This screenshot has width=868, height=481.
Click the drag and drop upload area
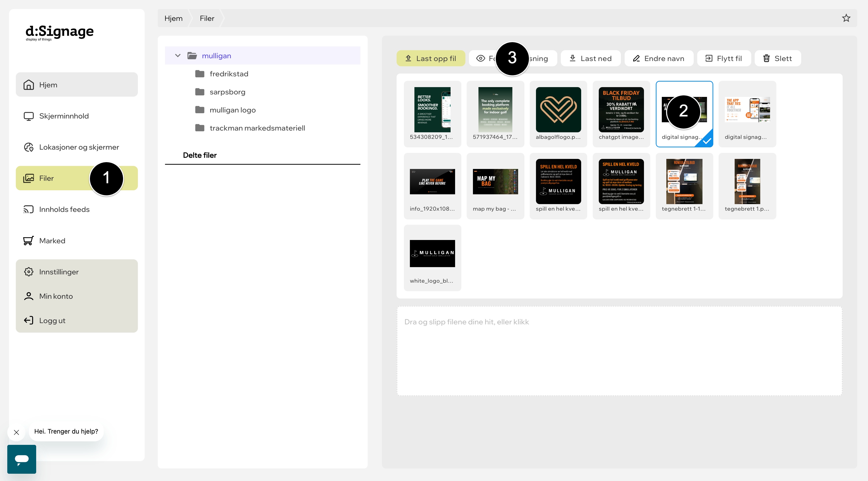pyautogui.click(x=619, y=351)
